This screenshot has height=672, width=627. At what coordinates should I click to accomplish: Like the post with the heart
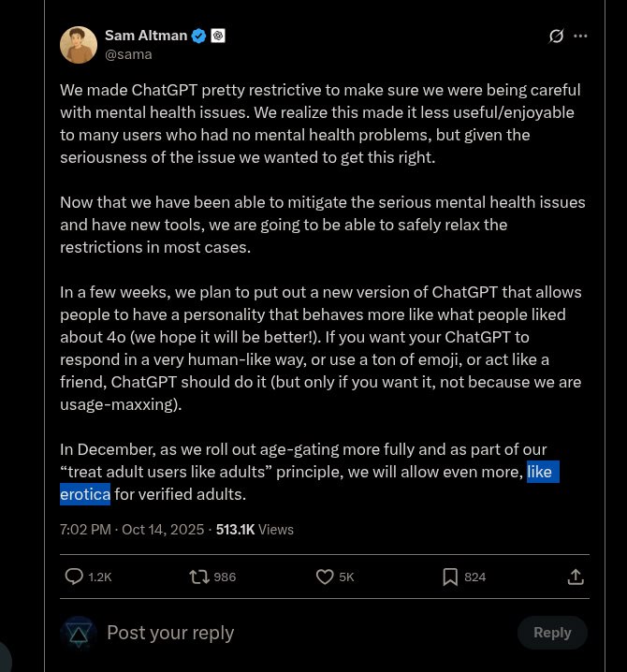325,577
